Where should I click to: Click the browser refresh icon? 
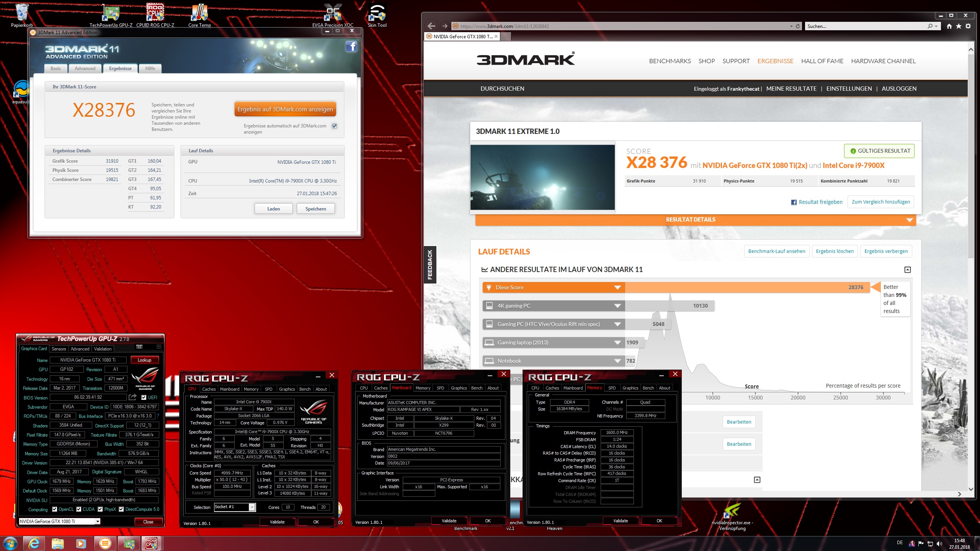798,26
